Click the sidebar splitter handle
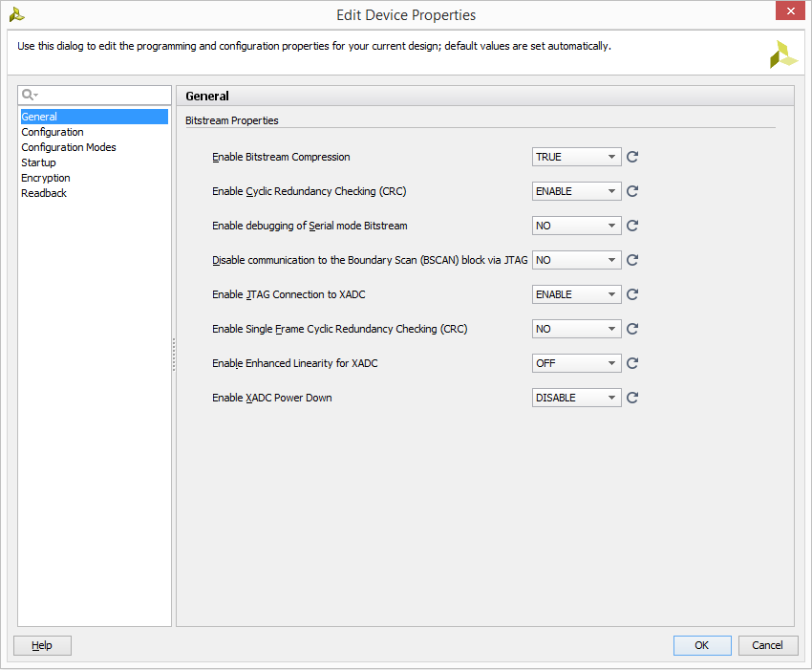The width and height of the screenshot is (812, 670). 174,355
